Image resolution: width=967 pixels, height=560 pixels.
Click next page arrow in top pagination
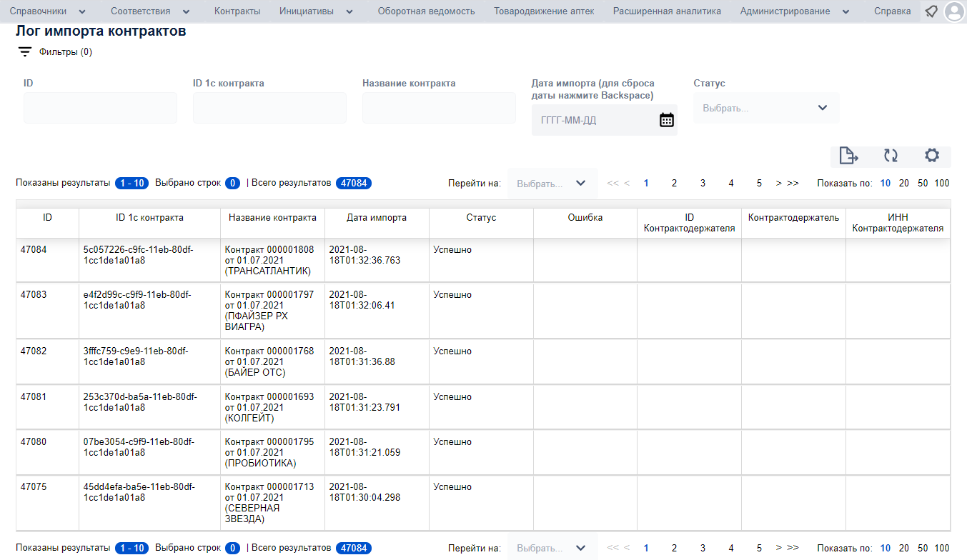click(779, 184)
